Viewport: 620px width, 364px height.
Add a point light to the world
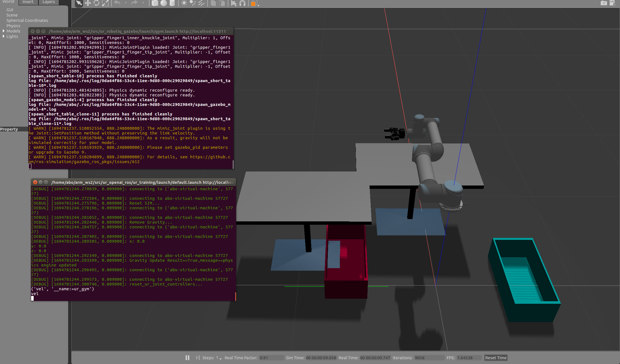click(184, 4)
